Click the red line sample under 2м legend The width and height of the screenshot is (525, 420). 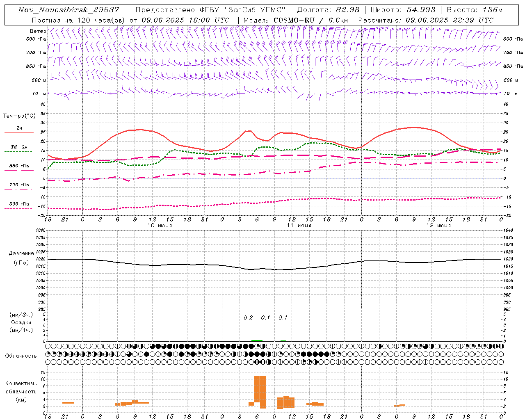click(x=19, y=132)
